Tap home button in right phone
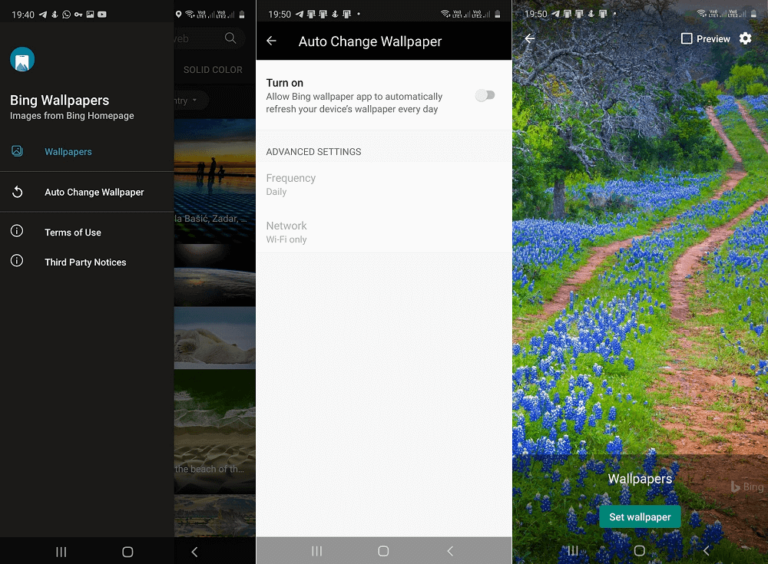 639,550
